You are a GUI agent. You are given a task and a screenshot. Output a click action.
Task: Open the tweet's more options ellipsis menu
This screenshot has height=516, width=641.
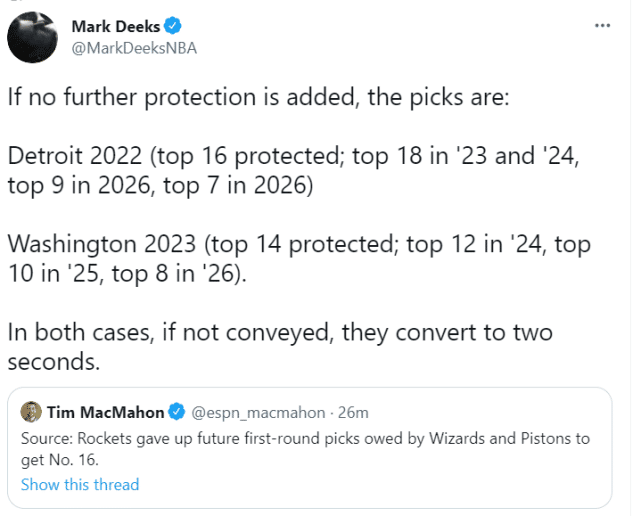602,25
